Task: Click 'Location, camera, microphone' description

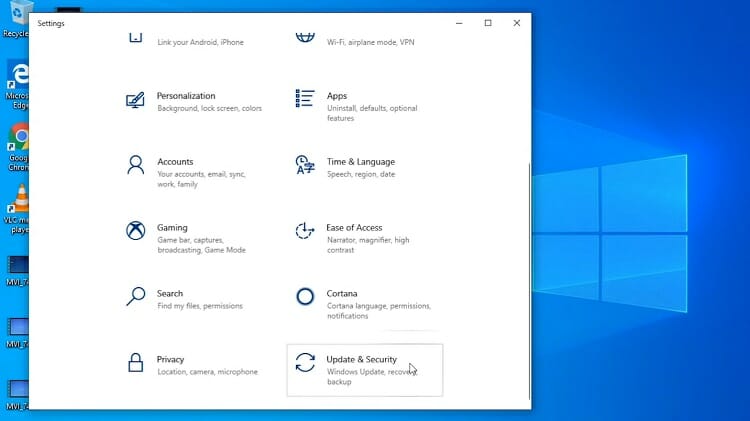Action: pyautogui.click(x=207, y=372)
